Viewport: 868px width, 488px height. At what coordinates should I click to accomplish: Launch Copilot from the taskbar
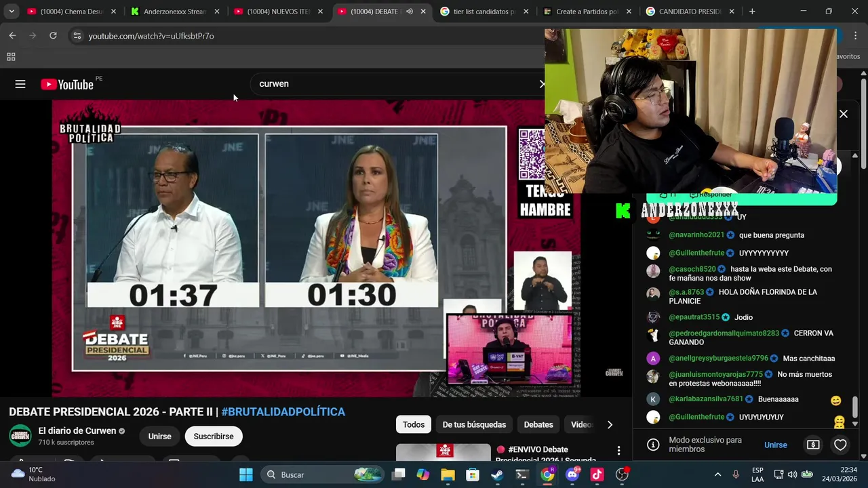(x=423, y=474)
